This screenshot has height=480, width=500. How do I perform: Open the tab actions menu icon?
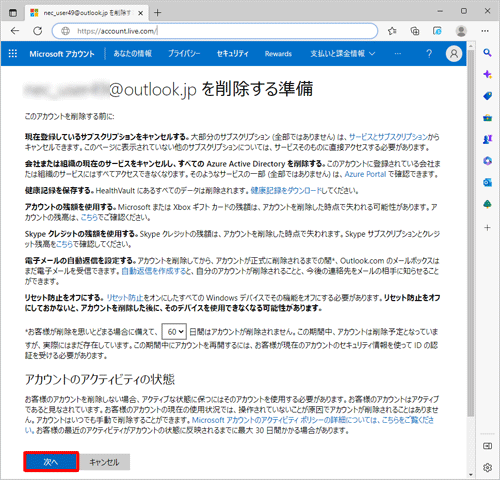[13, 13]
